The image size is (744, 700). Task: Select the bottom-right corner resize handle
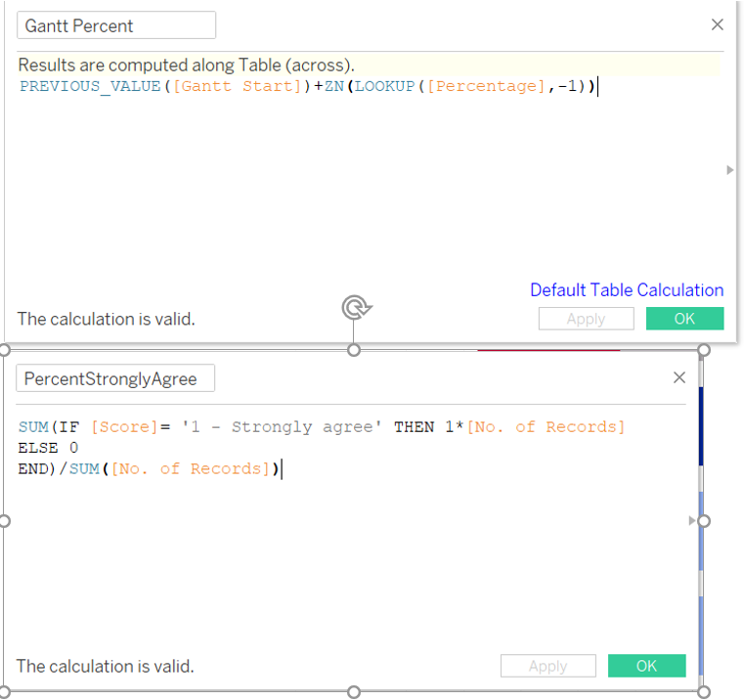pyautogui.click(x=703, y=693)
